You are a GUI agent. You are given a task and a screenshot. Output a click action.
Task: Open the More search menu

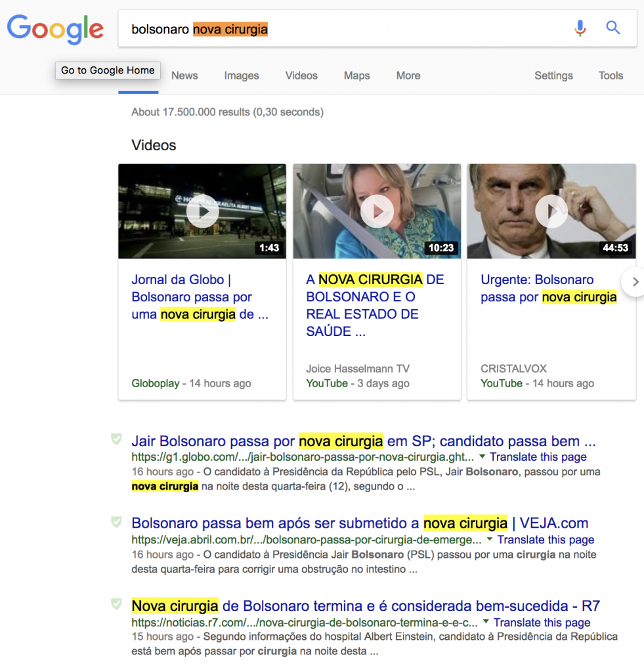(408, 75)
